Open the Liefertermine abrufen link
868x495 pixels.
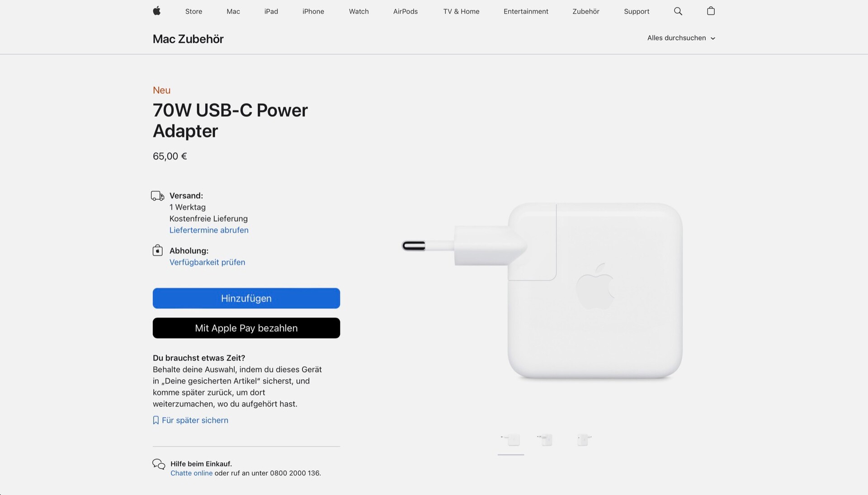209,230
